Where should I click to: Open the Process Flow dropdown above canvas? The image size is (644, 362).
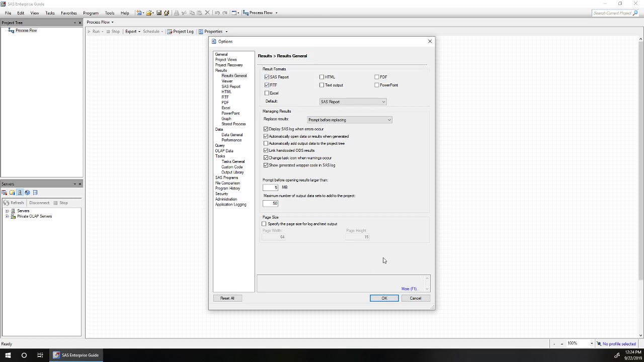100,22
